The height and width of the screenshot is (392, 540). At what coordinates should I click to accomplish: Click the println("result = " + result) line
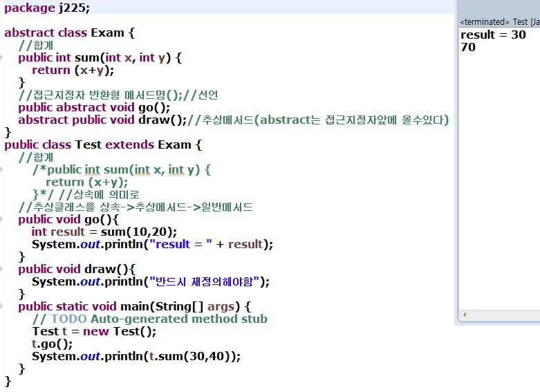click(152, 244)
